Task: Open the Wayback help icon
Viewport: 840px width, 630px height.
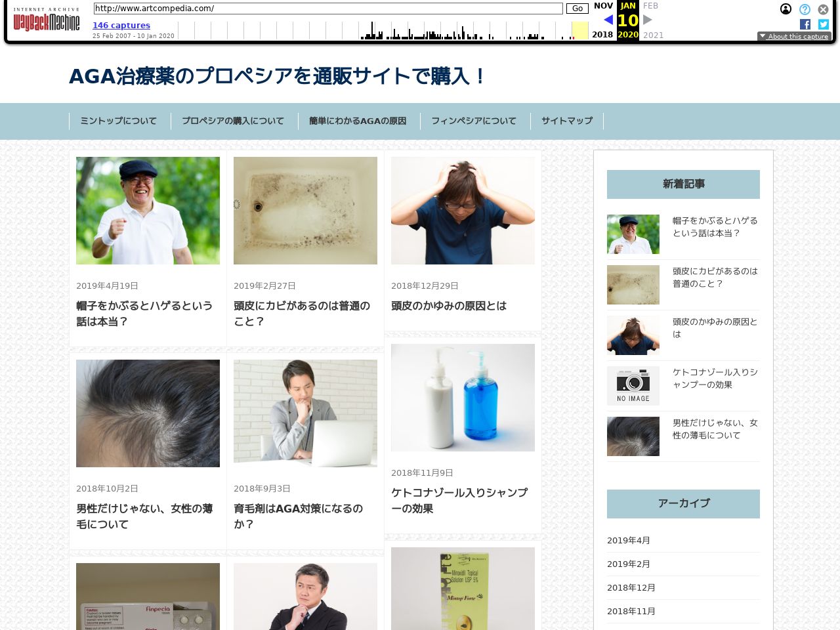Action: (x=805, y=9)
